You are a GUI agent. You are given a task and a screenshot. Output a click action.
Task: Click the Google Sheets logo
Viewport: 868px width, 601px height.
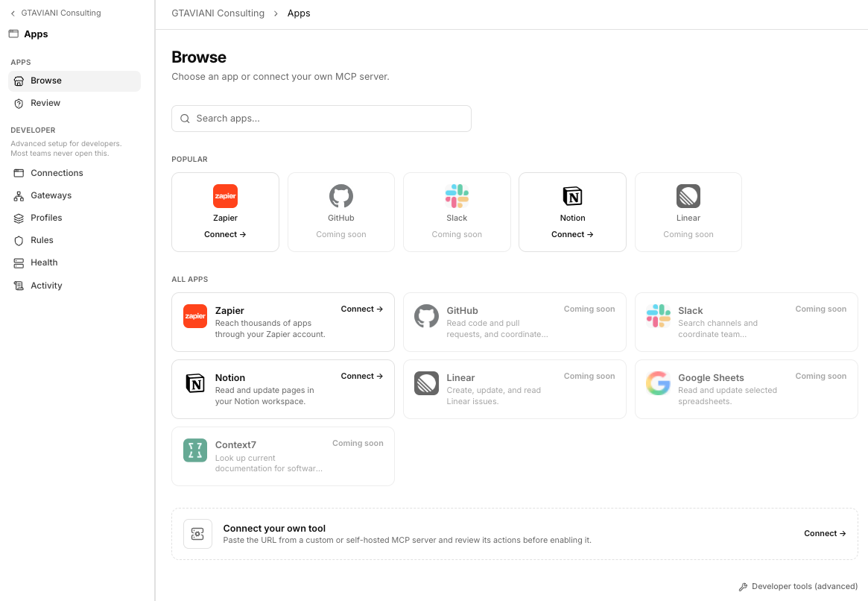(x=658, y=383)
